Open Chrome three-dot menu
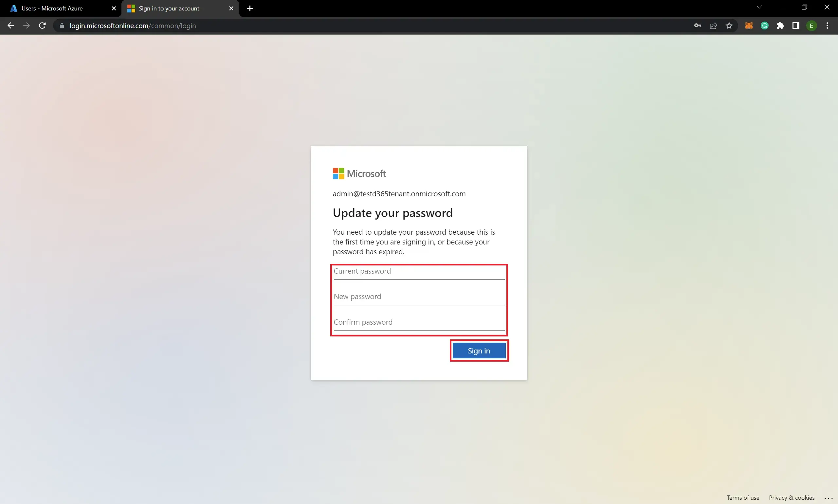Image resolution: width=838 pixels, height=504 pixels. pos(828,26)
